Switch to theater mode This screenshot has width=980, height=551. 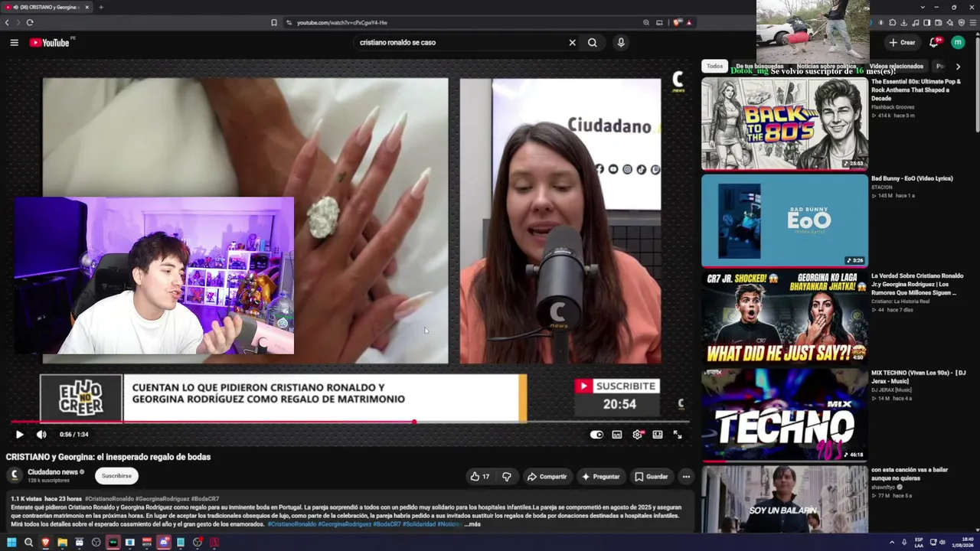point(658,435)
